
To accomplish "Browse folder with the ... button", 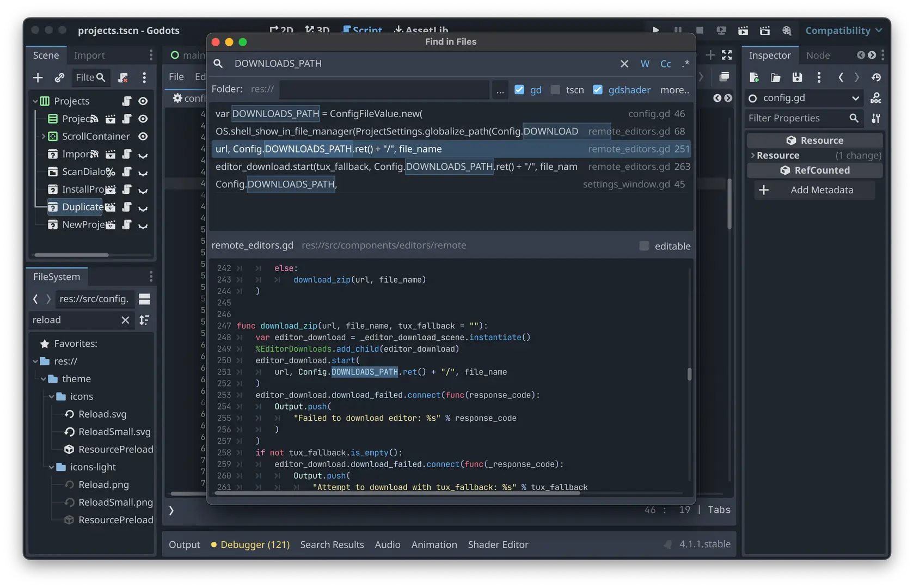I will (x=500, y=90).
